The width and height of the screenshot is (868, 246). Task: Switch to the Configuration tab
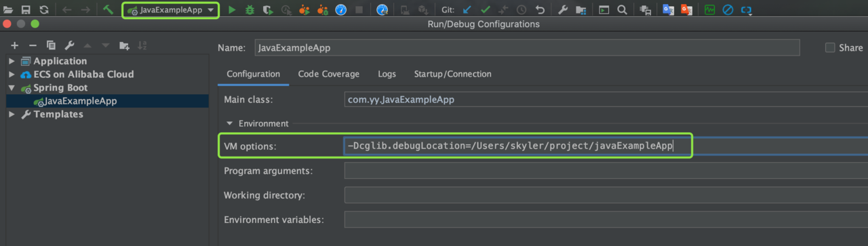253,74
